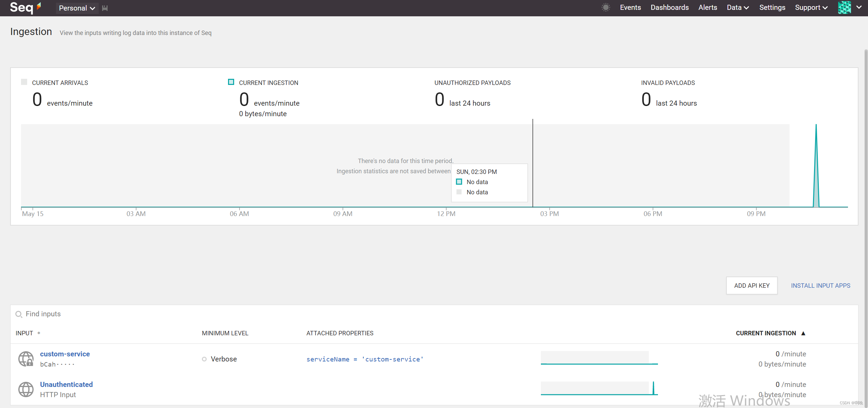Open the custom-service input link
Image resolution: width=868 pixels, height=408 pixels.
65,354
